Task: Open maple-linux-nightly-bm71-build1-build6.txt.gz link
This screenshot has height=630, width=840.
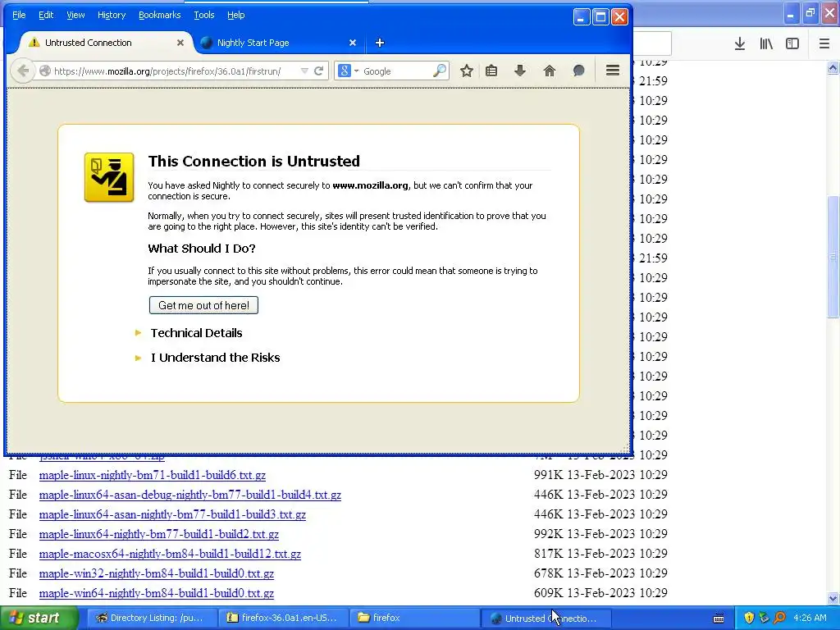Action: click(152, 475)
